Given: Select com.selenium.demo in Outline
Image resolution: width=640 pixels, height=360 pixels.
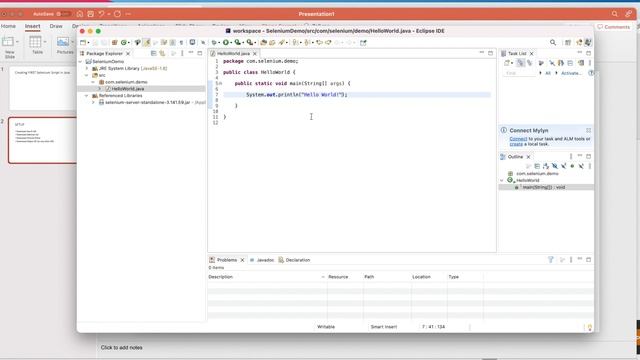Looking at the screenshot, I should [x=537, y=173].
